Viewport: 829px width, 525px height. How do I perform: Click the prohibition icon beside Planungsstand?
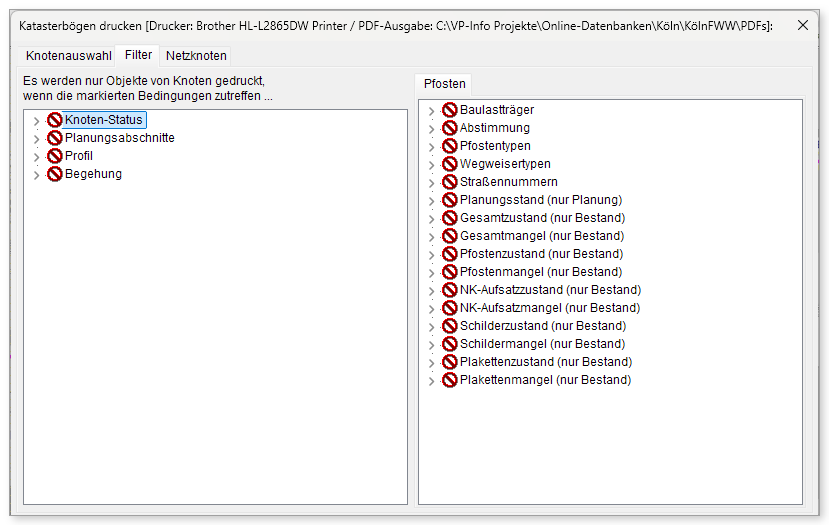pyautogui.click(x=449, y=200)
